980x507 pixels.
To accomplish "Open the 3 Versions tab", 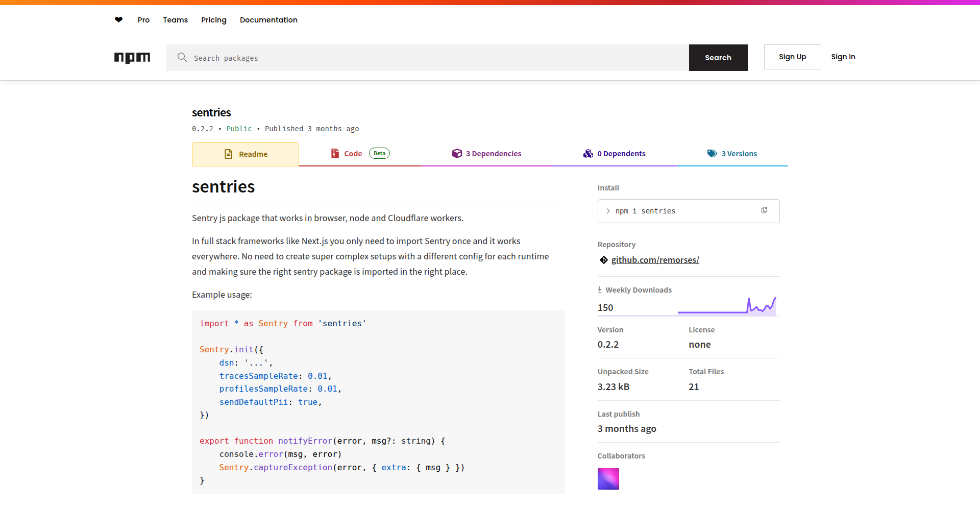I will (732, 154).
